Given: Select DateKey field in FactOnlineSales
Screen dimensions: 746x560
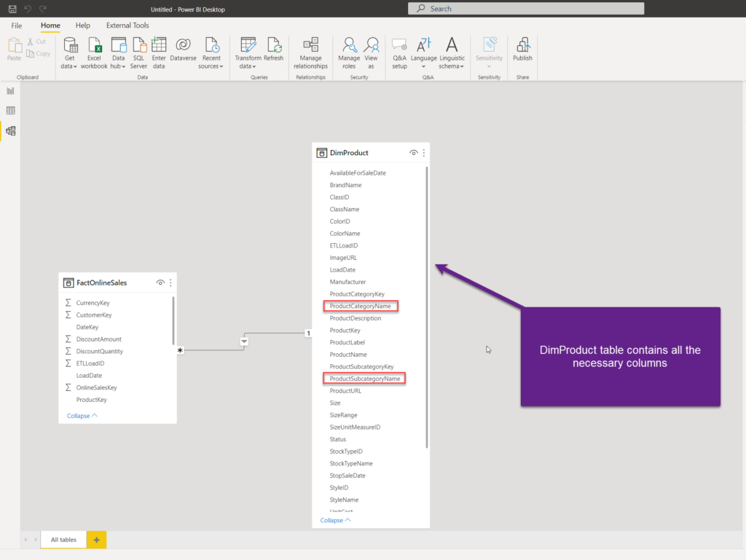Looking at the screenshot, I should pyautogui.click(x=87, y=327).
